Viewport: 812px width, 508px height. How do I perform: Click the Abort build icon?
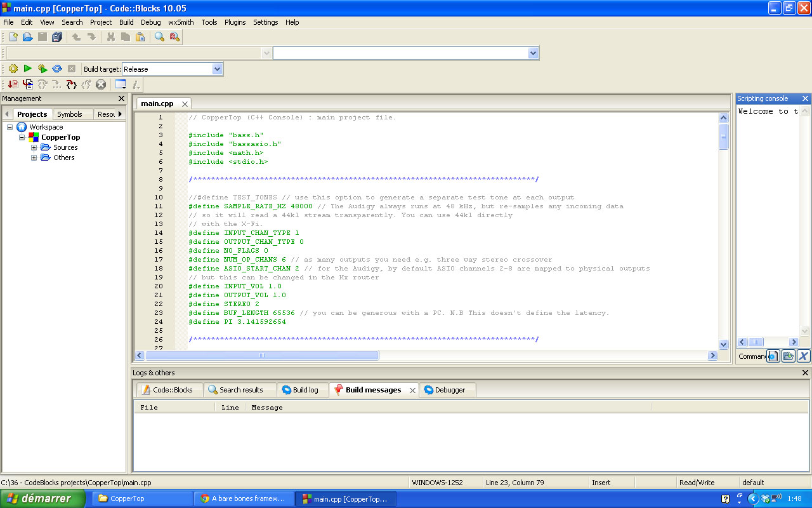pyautogui.click(x=72, y=69)
